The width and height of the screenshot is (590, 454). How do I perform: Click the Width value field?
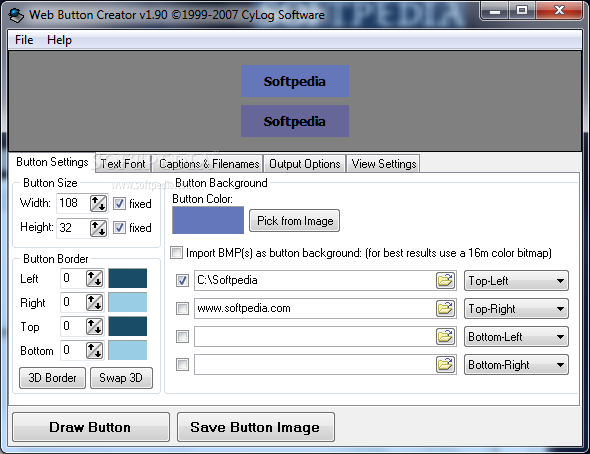73,203
